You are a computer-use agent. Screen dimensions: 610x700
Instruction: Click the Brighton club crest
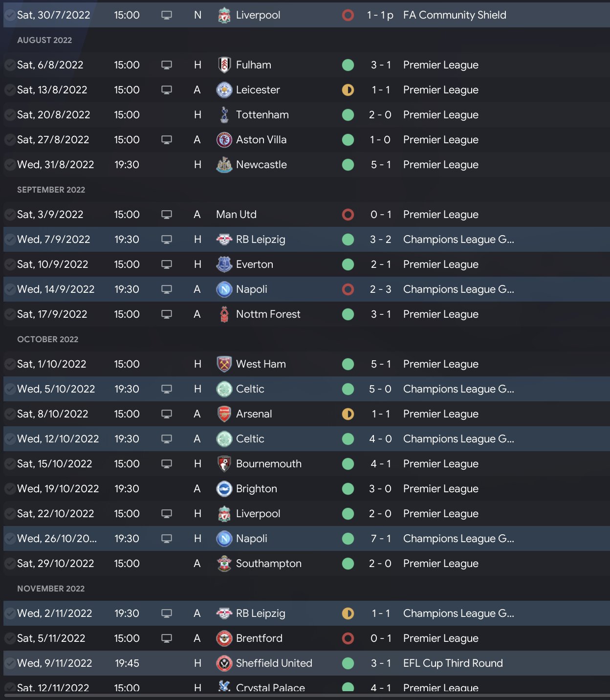coord(224,489)
